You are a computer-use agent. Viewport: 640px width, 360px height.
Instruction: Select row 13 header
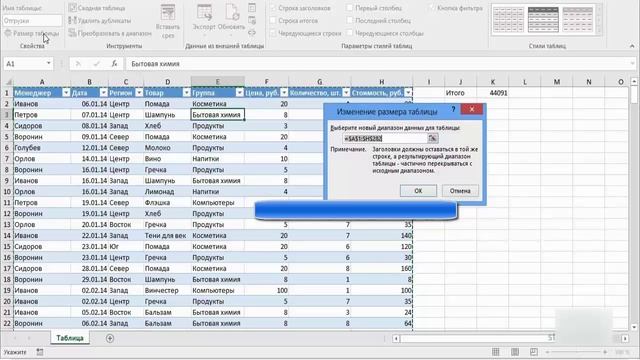click(7, 224)
